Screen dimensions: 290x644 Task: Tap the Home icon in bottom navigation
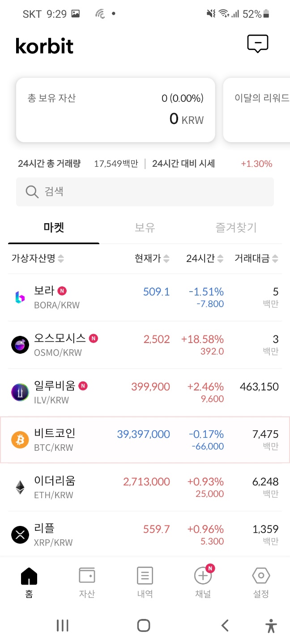point(29,576)
